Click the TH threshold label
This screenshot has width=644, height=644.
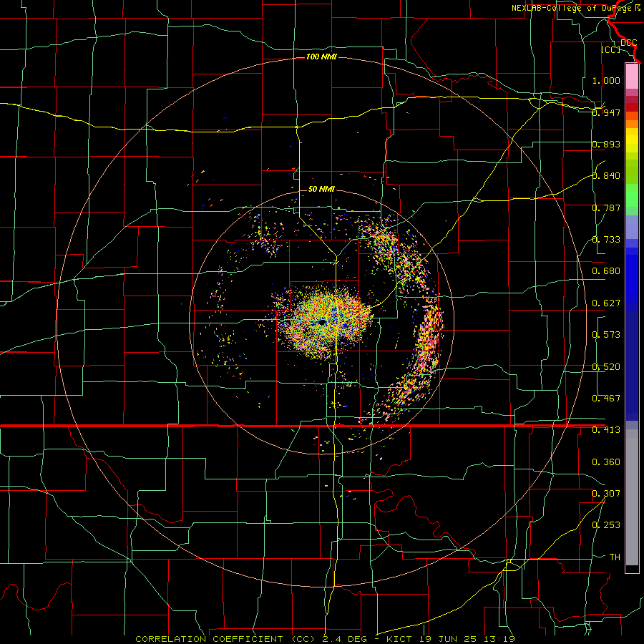(x=615, y=557)
